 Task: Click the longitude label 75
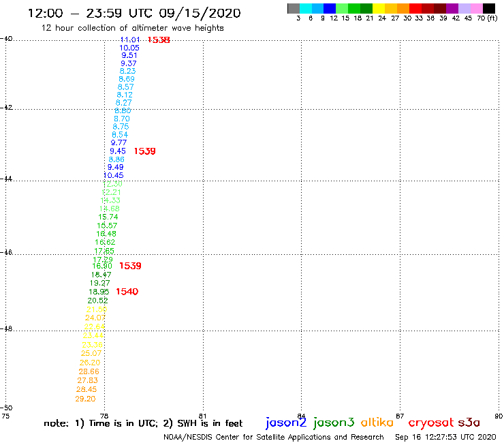(5, 416)
